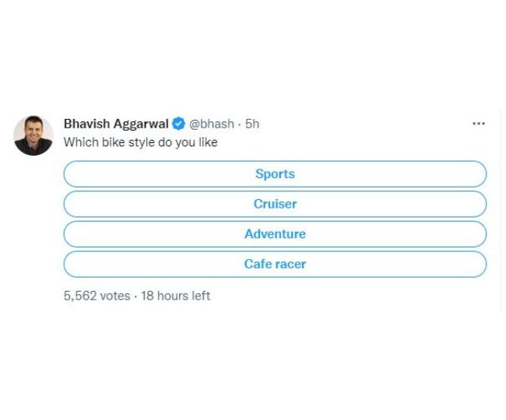Open Bhavish Aggarwal's profile picture
506x420 pixels.
click(x=33, y=135)
